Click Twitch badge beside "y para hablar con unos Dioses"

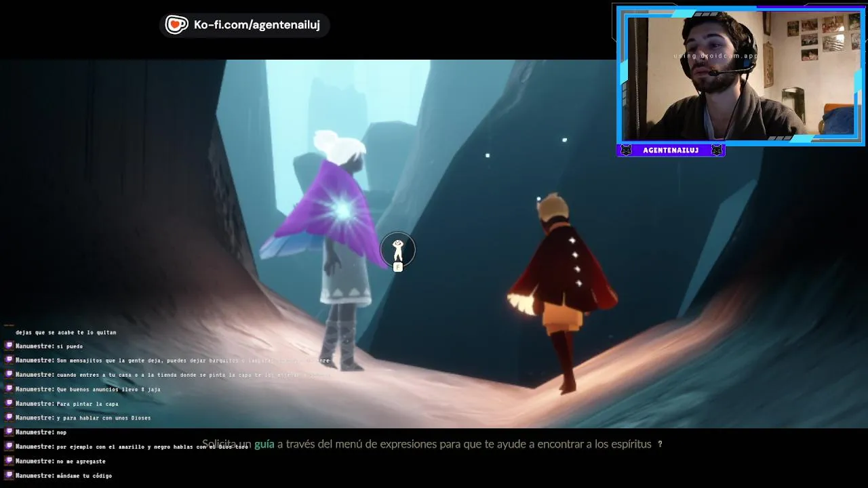(9, 418)
